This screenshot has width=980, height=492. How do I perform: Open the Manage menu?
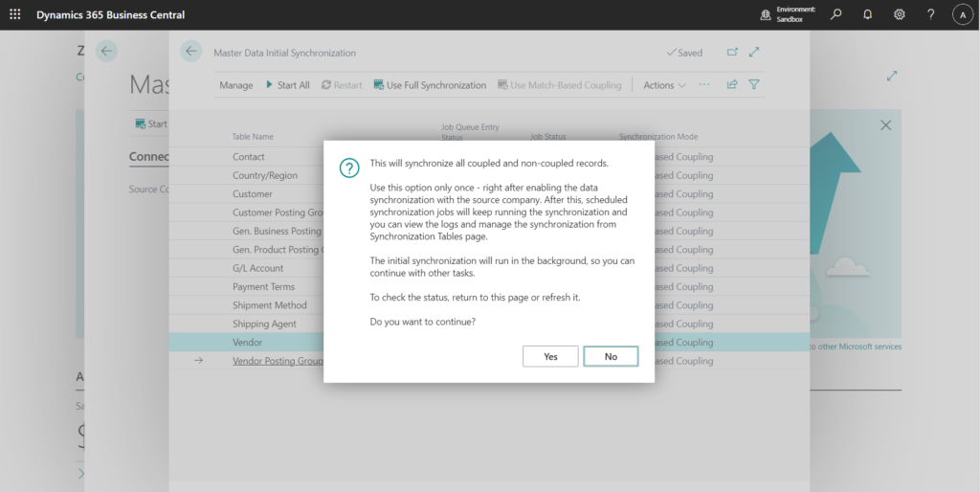click(236, 85)
